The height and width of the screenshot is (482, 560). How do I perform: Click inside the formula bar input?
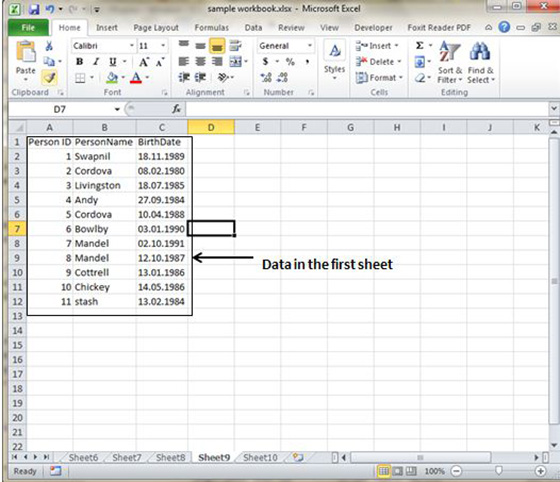[367, 109]
